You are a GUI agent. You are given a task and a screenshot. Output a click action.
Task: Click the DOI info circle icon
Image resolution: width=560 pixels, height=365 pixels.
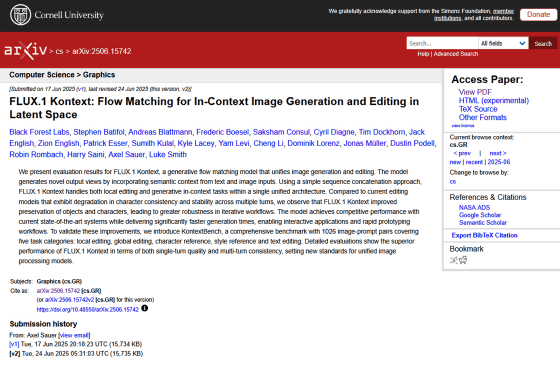(144, 308)
